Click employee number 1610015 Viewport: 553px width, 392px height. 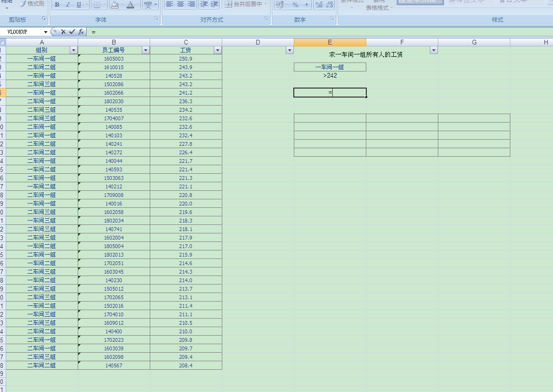pyautogui.click(x=114, y=67)
